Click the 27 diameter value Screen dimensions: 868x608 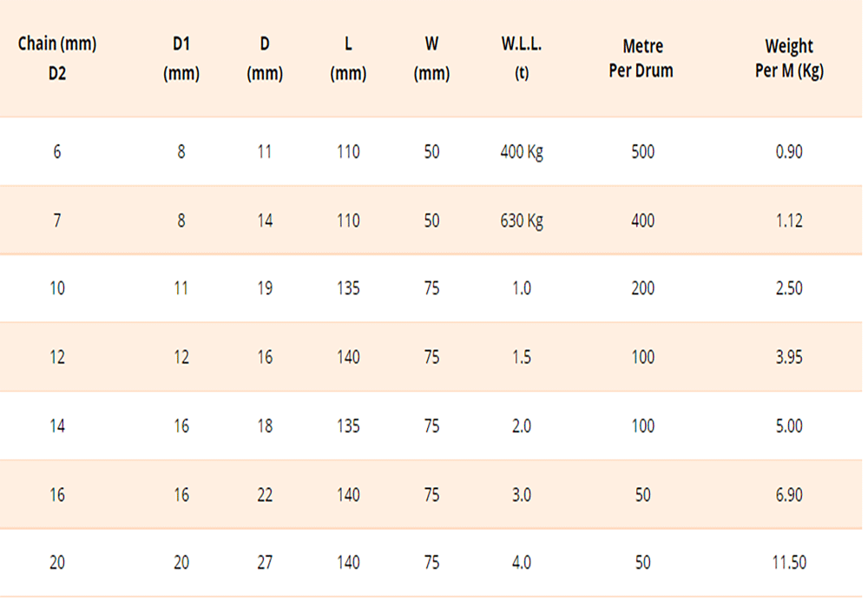pyautogui.click(x=265, y=563)
